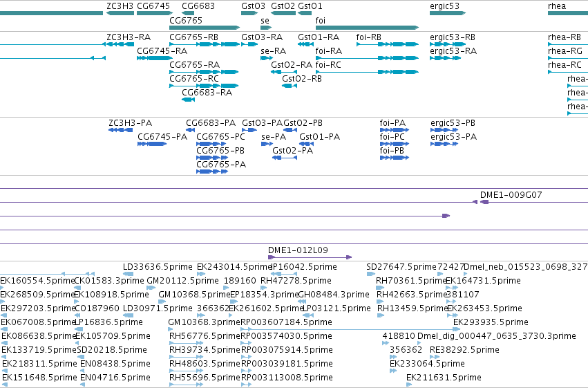Select the foi-PC protein label
588x388 pixels.
(392, 137)
